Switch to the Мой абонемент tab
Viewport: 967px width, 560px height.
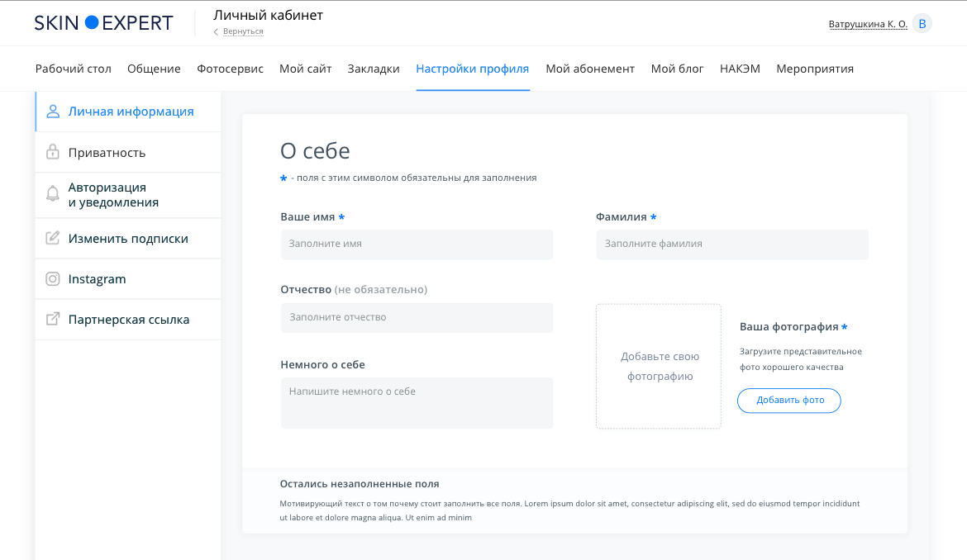[x=590, y=69]
